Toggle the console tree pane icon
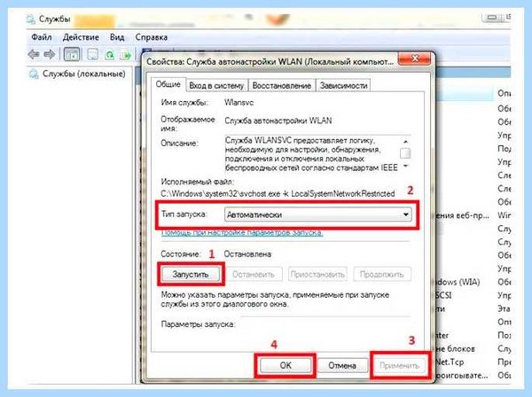 coord(72,54)
